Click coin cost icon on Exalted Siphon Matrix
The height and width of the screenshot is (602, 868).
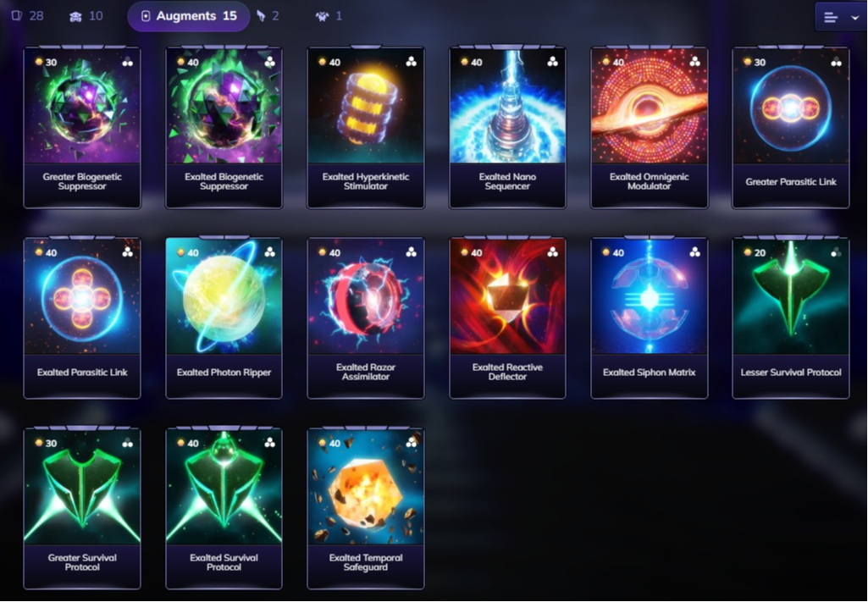(x=606, y=252)
